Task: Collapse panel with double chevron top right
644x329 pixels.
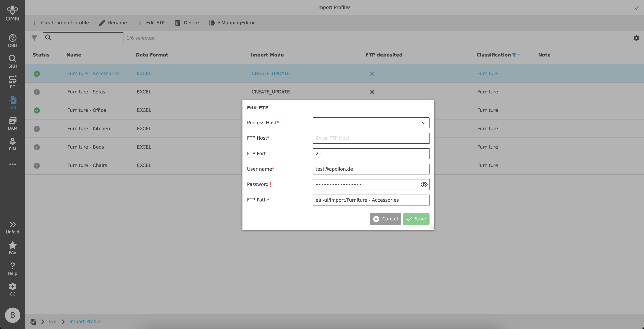Action: (x=637, y=7)
